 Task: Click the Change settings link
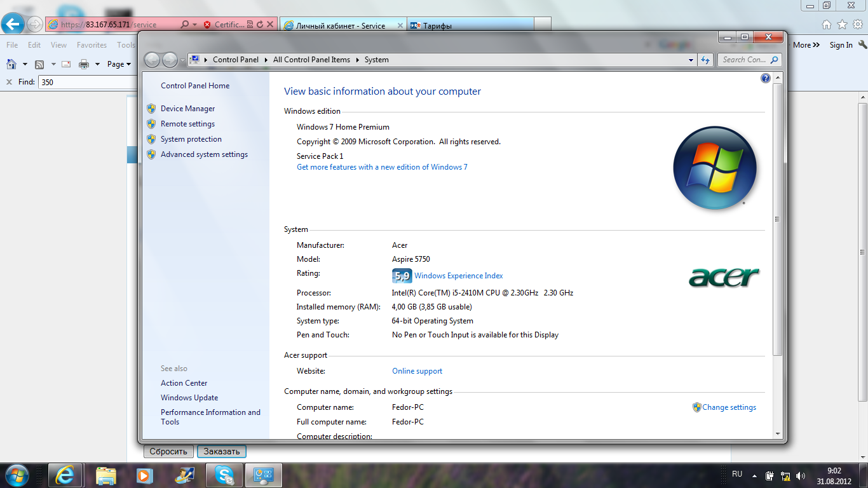pos(729,407)
